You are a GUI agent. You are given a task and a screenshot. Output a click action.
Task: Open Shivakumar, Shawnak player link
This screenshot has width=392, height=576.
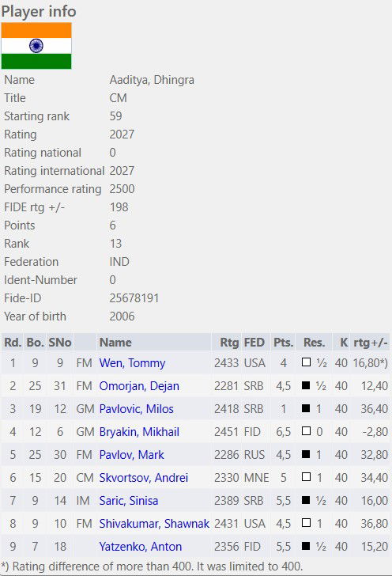coord(154,524)
